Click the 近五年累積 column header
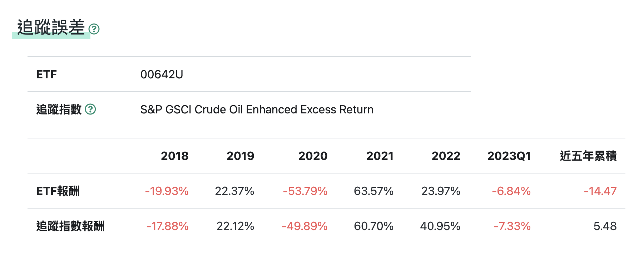644x254 pixels. pos(588,156)
